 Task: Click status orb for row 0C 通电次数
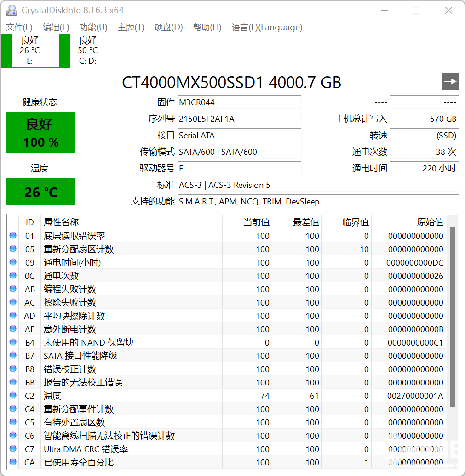13,275
